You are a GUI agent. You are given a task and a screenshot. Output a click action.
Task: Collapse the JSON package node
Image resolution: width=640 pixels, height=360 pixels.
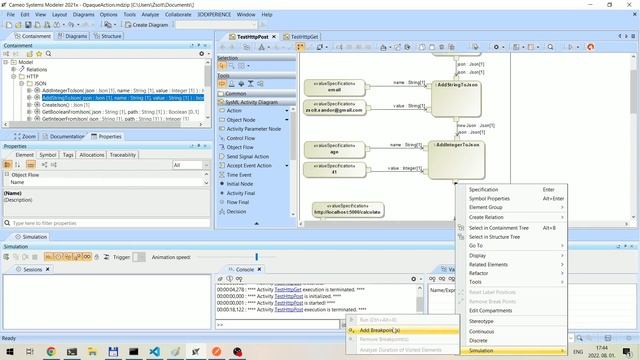point(21,83)
